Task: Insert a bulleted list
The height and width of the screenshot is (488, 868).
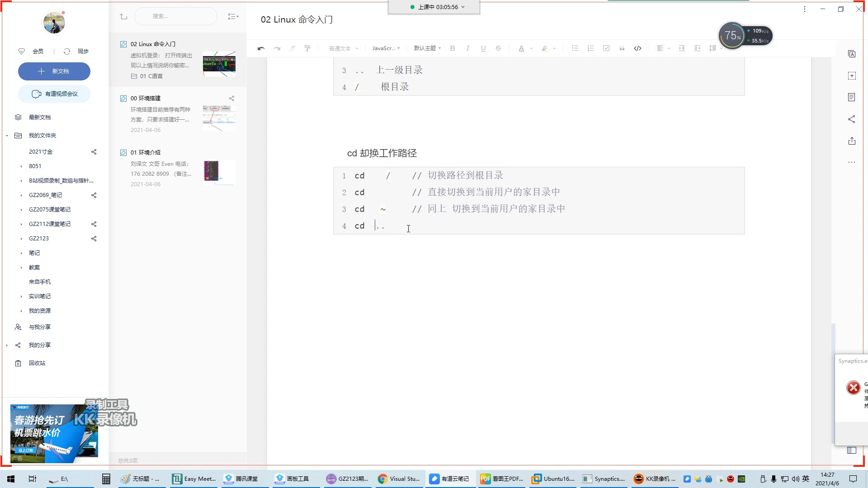Action: [x=575, y=48]
